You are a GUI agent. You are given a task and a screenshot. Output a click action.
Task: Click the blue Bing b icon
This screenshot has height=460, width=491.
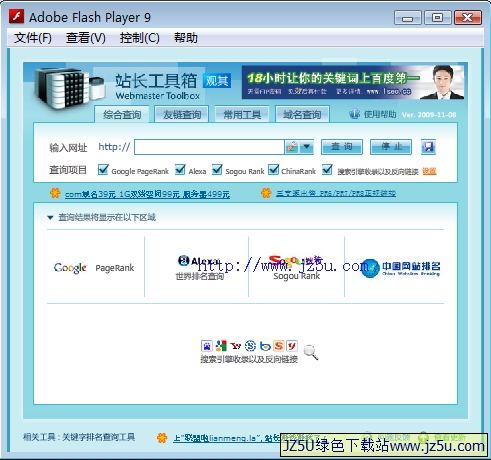point(265,346)
